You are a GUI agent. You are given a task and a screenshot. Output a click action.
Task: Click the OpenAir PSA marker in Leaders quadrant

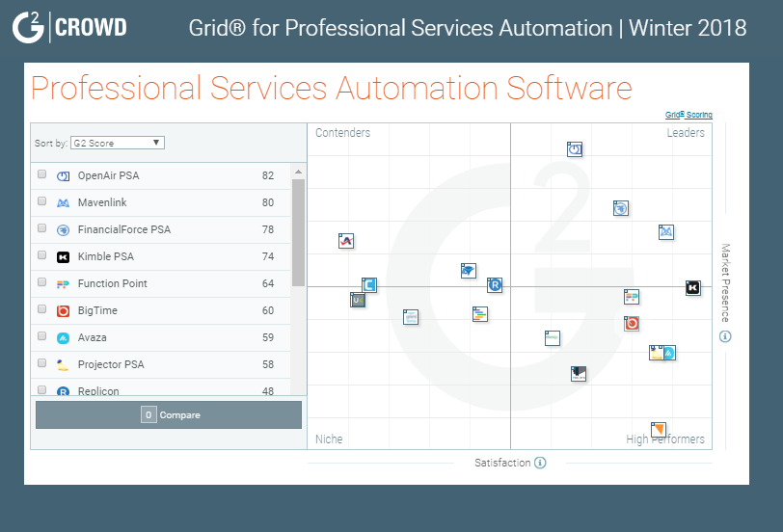pyautogui.click(x=575, y=149)
